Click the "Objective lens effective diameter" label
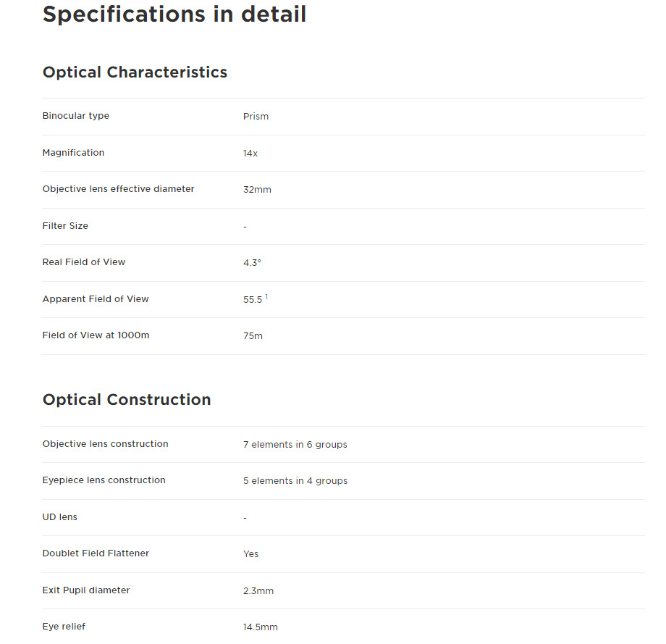 (118, 189)
